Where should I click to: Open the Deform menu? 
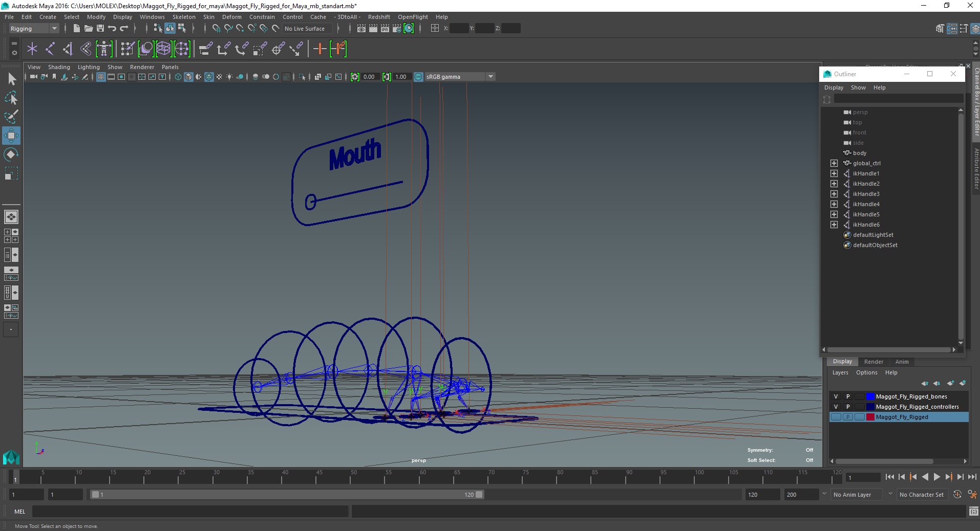[x=231, y=17]
